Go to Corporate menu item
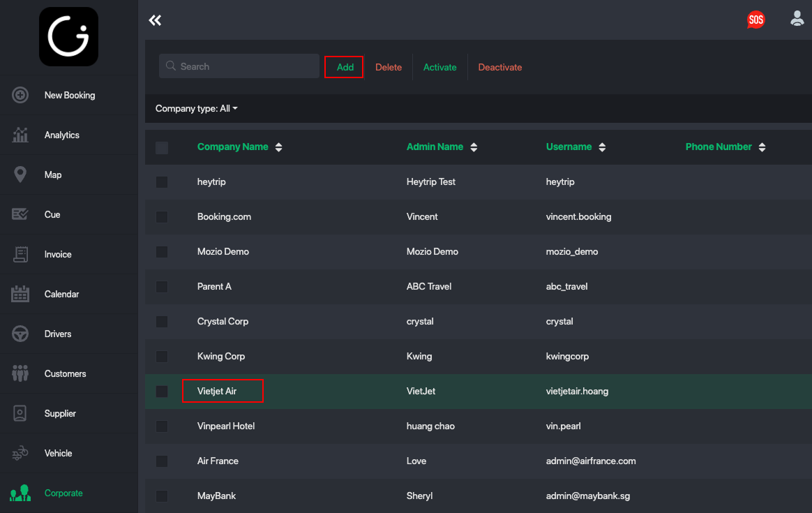Image resolution: width=812 pixels, height=513 pixels. click(x=63, y=493)
